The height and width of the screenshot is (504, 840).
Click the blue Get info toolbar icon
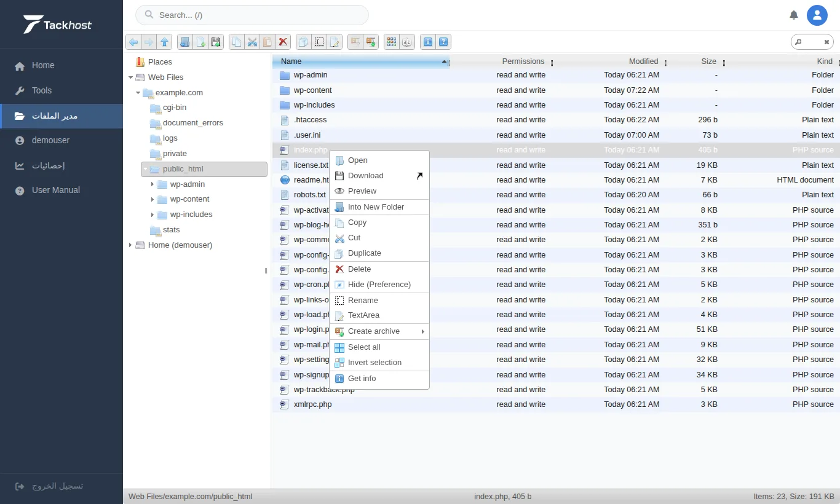tap(428, 42)
